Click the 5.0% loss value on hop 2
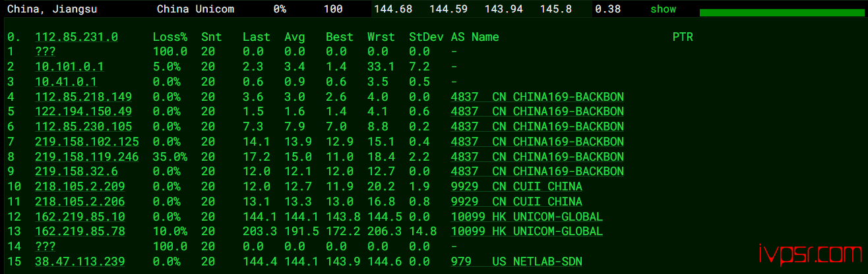Image resolution: width=868 pixels, height=274 pixels. tap(167, 67)
